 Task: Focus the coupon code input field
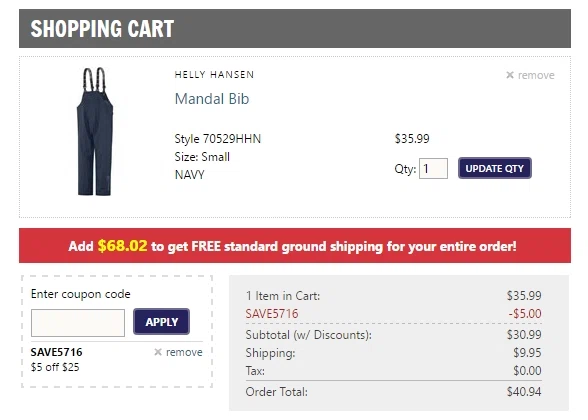click(78, 322)
